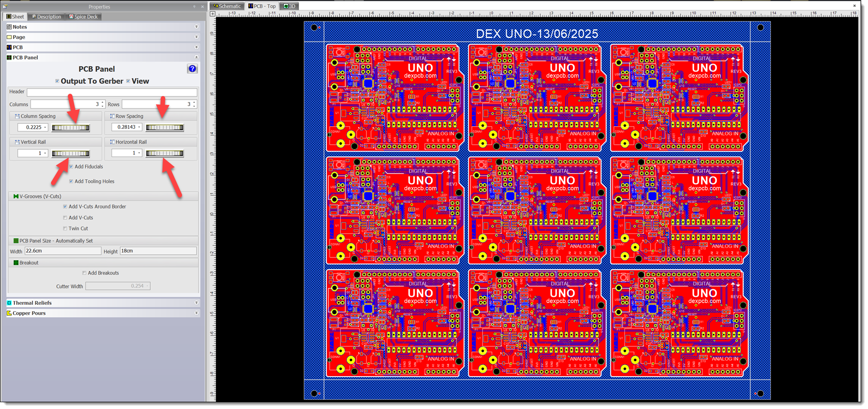Image resolution: width=868 pixels, height=409 pixels.
Task: Click the Row Spacing thumbwheel slider
Action: (165, 128)
